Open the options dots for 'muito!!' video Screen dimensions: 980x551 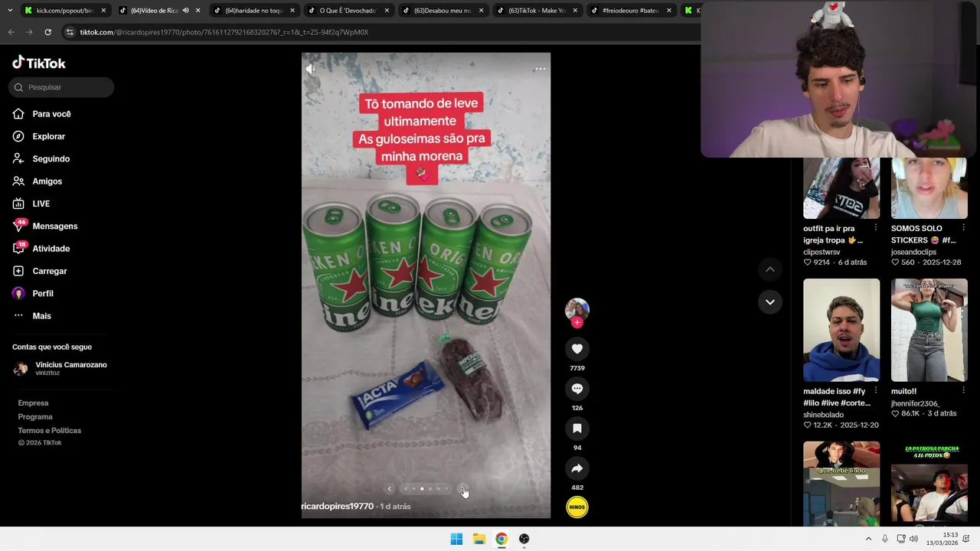[963, 391]
